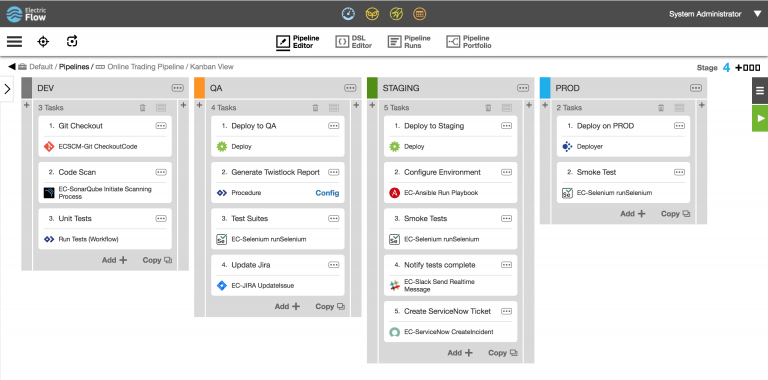Click the Pipelines breadcrumb link
Image resolution: width=768 pixels, height=380 pixels.
tap(74, 67)
